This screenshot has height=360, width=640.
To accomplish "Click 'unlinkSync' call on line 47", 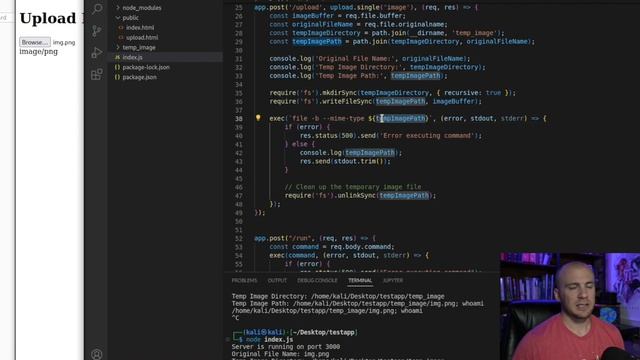I will (x=356, y=196).
